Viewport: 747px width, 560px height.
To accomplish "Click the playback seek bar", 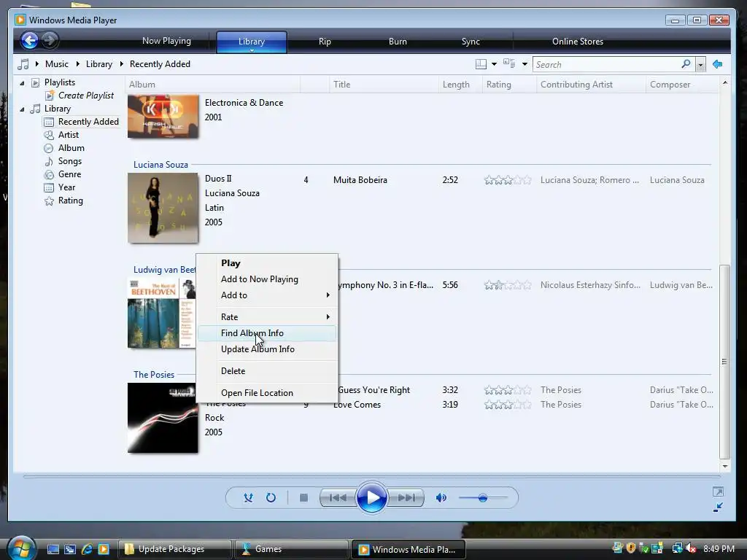I will click(371, 476).
